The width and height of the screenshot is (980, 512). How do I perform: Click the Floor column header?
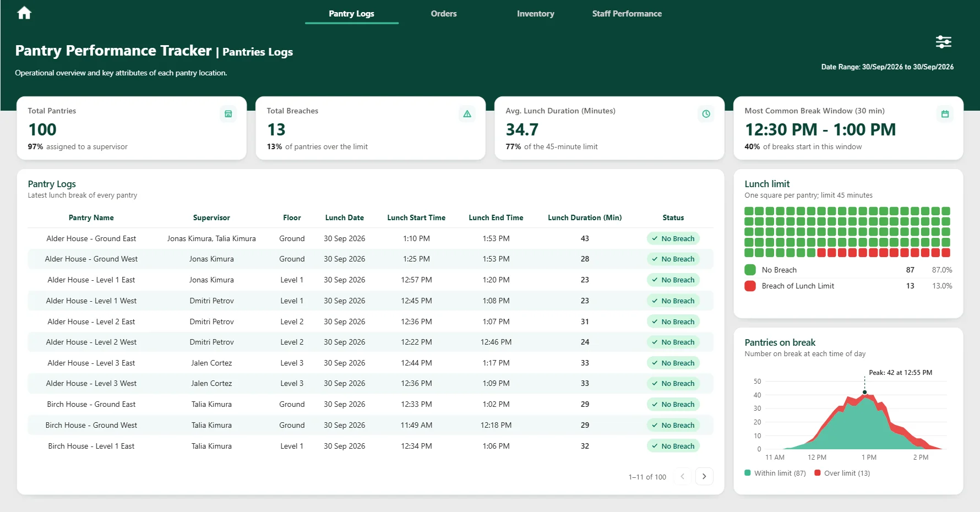292,217
